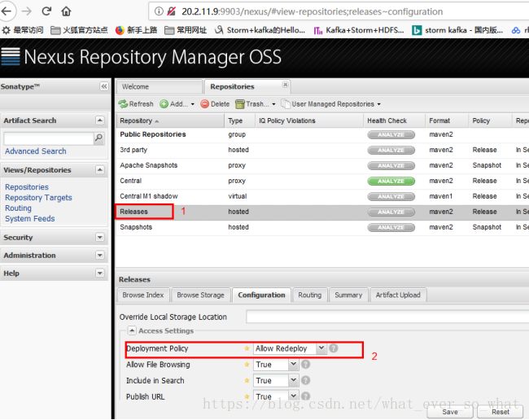
Task: Open the System Feeds link
Action: tap(29, 219)
